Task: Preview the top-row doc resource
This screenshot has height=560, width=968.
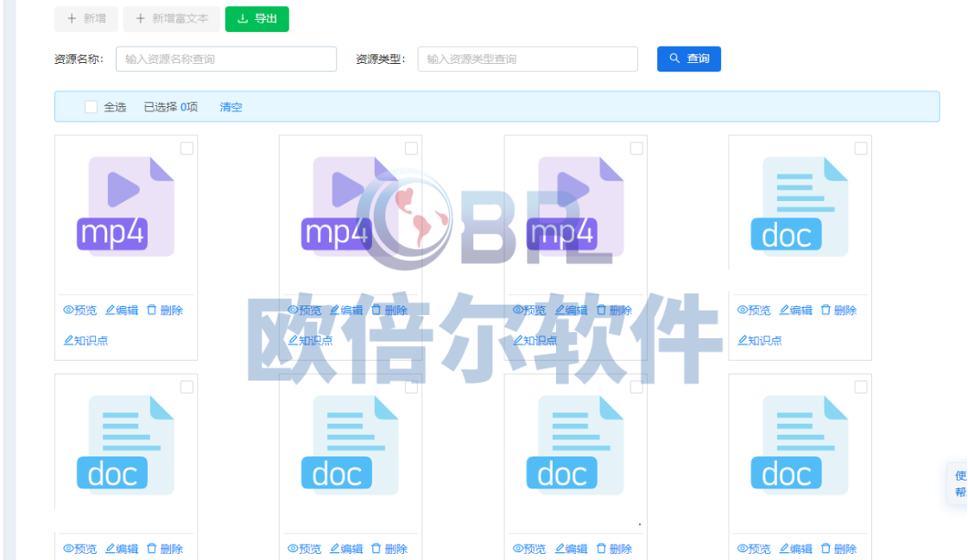Action: (754, 311)
